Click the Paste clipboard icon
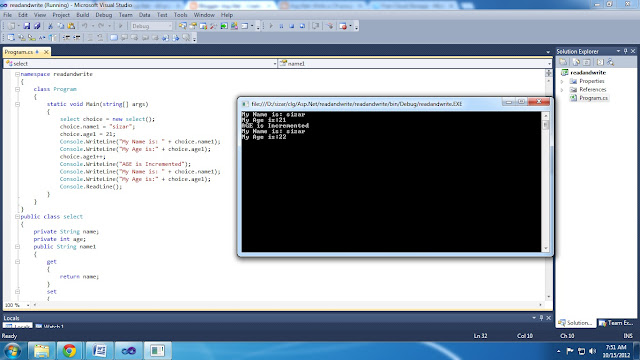Screen dimensions: 640x360 tap(71, 26)
